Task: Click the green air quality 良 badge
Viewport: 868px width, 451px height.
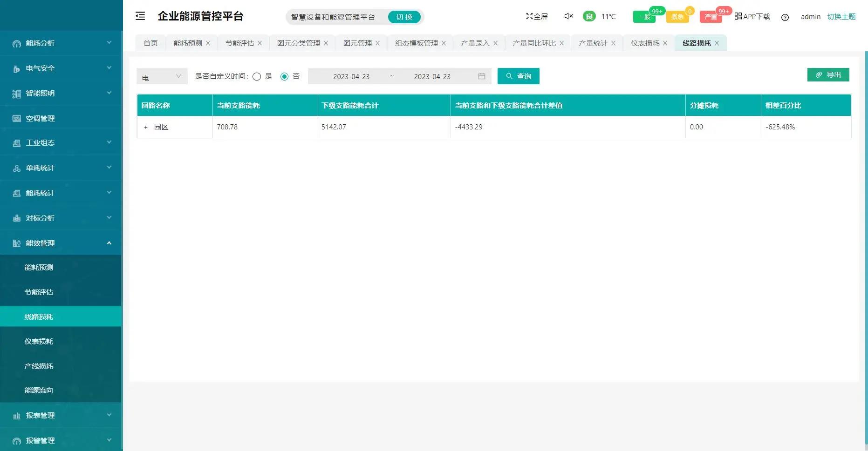Action: pos(589,16)
